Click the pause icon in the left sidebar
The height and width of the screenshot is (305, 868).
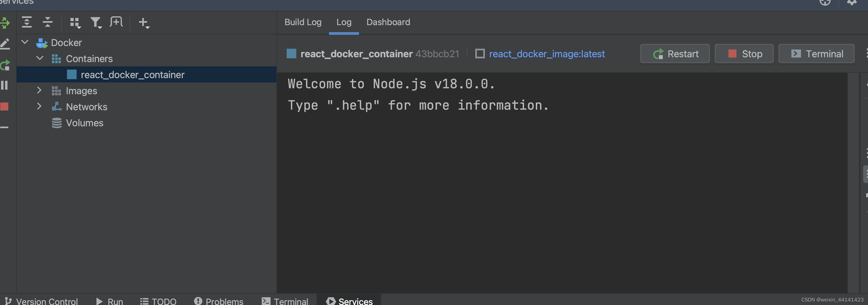(5, 86)
